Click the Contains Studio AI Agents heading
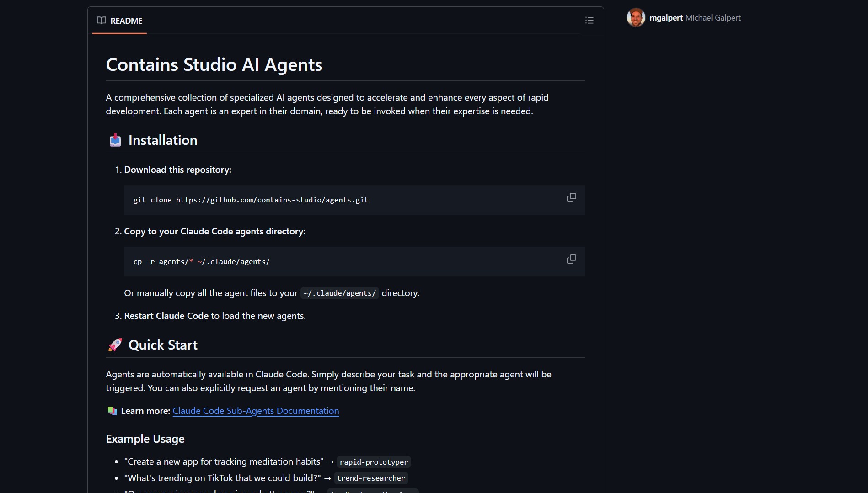 (214, 64)
